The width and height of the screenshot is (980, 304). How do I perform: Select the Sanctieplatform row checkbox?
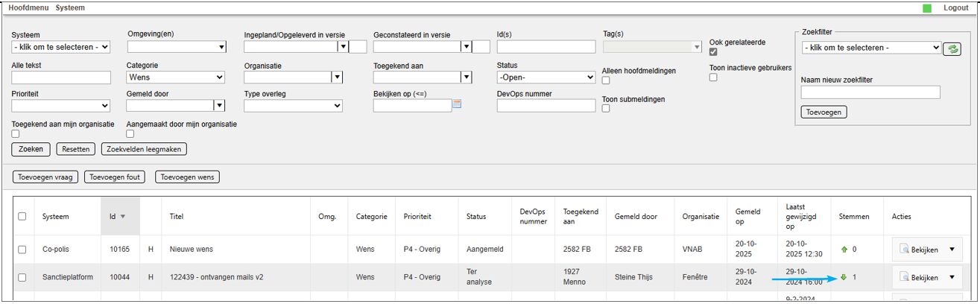pos(22,277)
